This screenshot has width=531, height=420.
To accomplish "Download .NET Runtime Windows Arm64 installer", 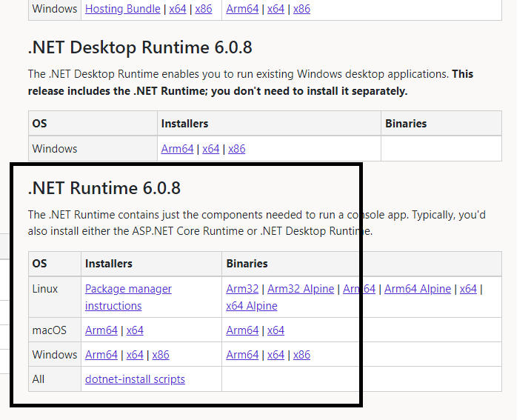I will 101,355.
